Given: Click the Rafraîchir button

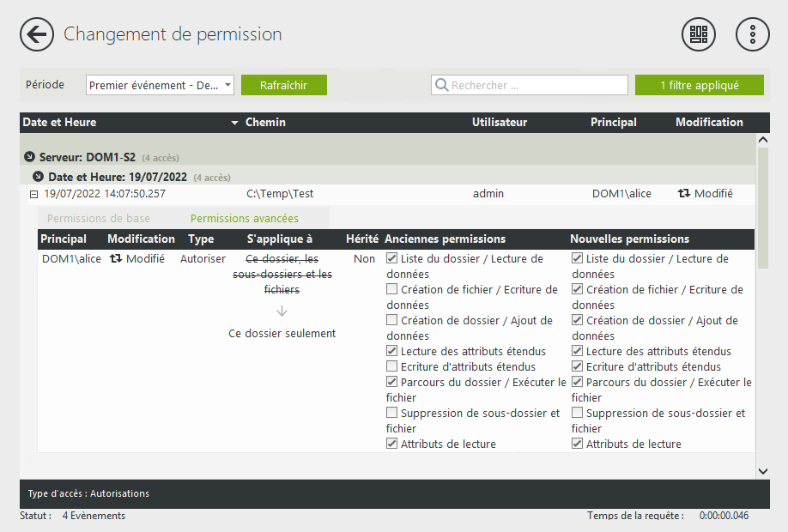Looking at the screenshot, I should click(284, 85).
